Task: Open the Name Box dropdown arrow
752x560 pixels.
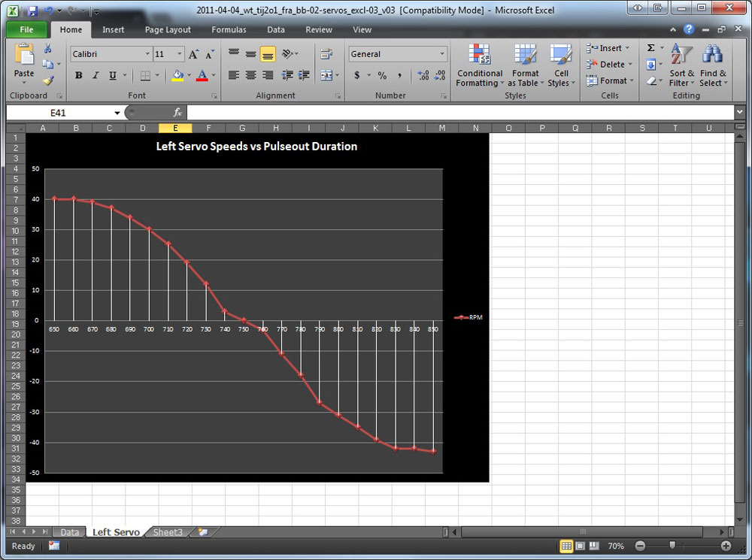Action: point(117,114)
